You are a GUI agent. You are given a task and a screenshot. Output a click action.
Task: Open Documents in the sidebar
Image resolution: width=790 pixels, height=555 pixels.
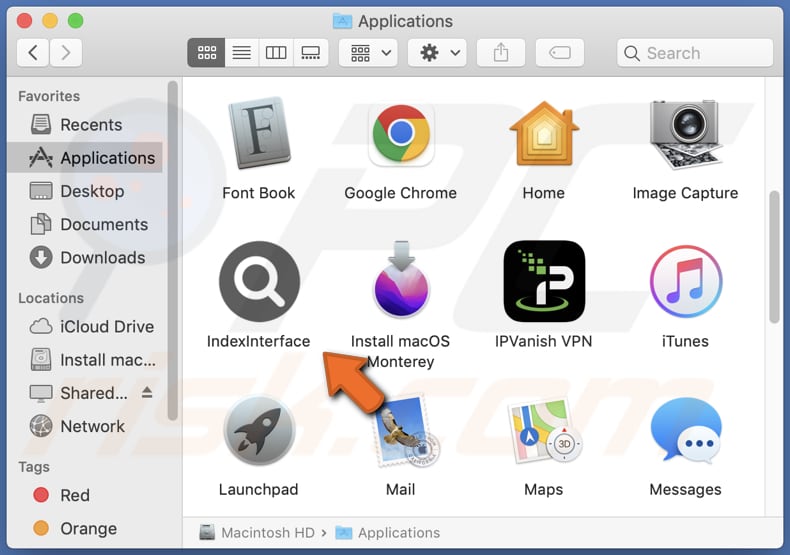(85, 224)
